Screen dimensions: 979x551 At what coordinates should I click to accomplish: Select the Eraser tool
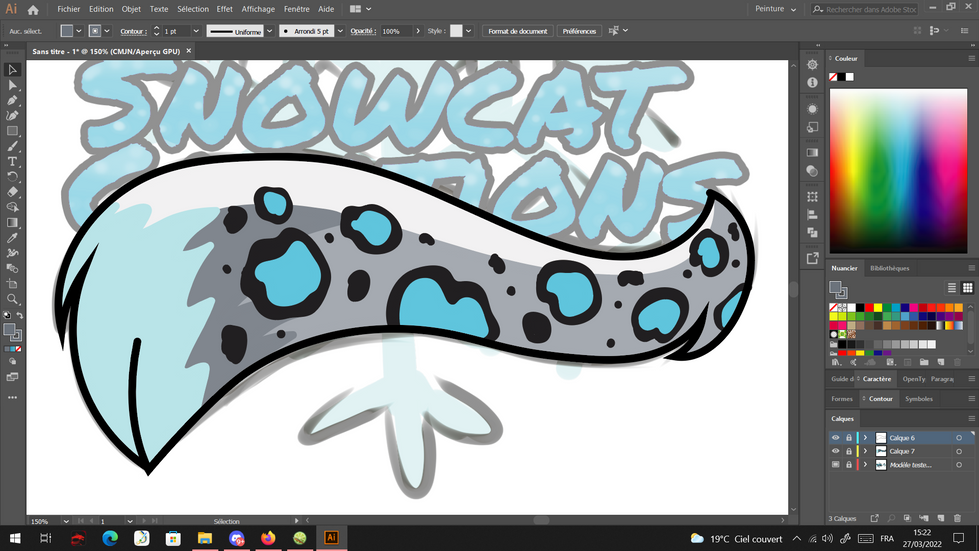[12, 191]
